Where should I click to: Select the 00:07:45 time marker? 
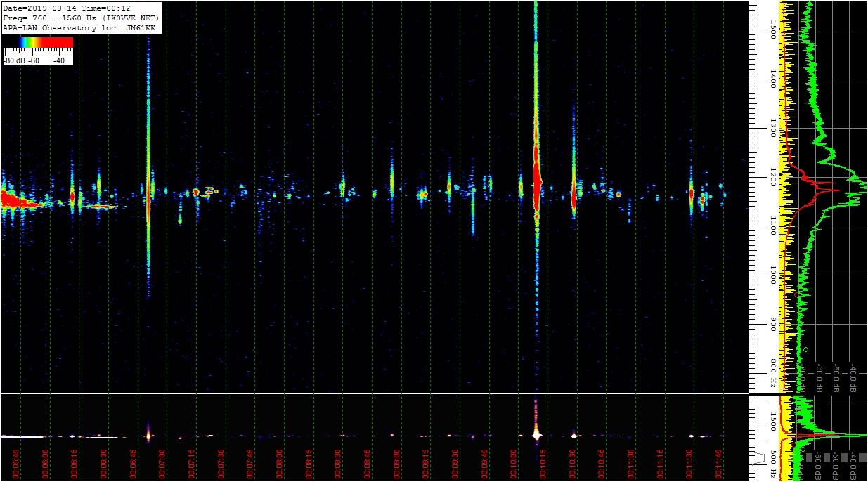[250, 464]
